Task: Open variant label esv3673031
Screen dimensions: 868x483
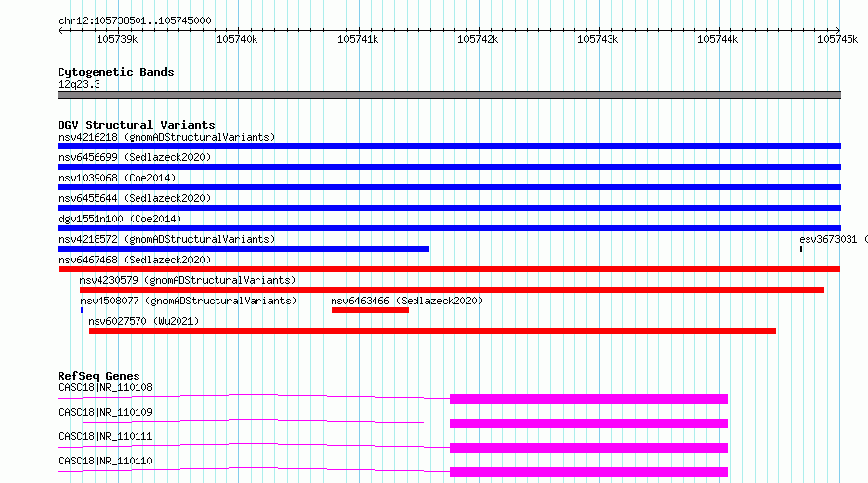Action: click(828, 239)
